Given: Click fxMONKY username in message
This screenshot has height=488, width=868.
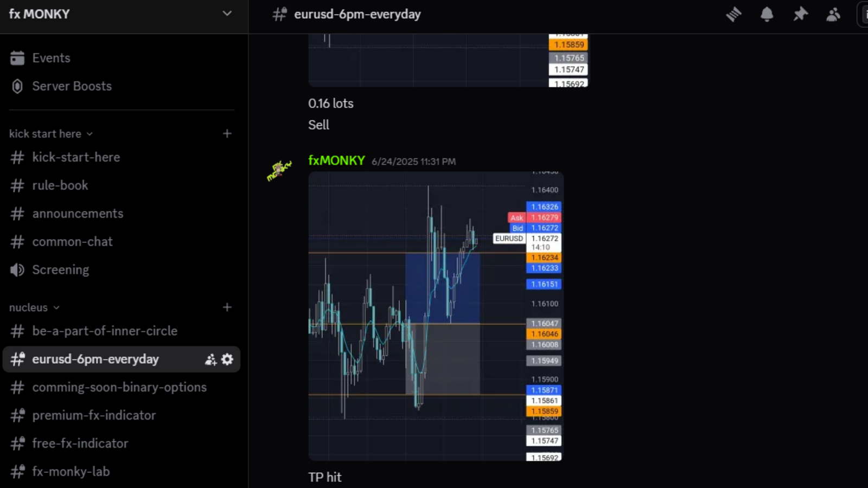Looking at the screenshot, I should click(x=336, y=161).
